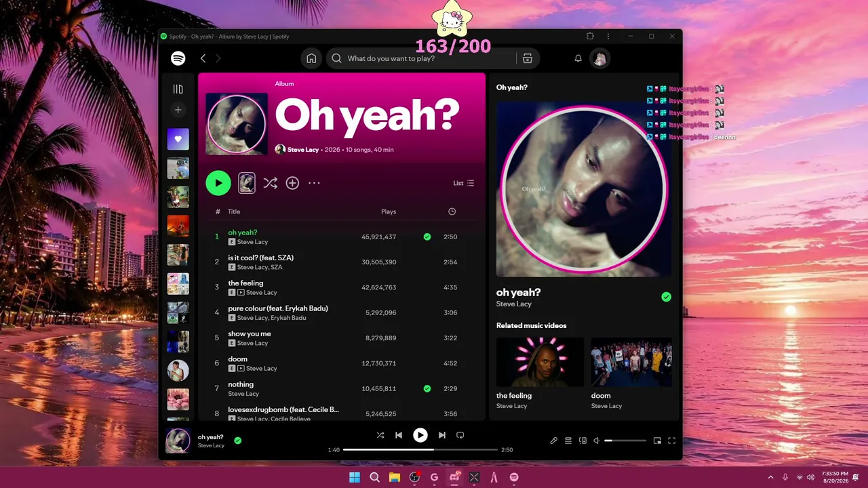Open the notifications bell
Image resolution: width=868 pixels, height=488 pixels.
(x=578, y=58)
